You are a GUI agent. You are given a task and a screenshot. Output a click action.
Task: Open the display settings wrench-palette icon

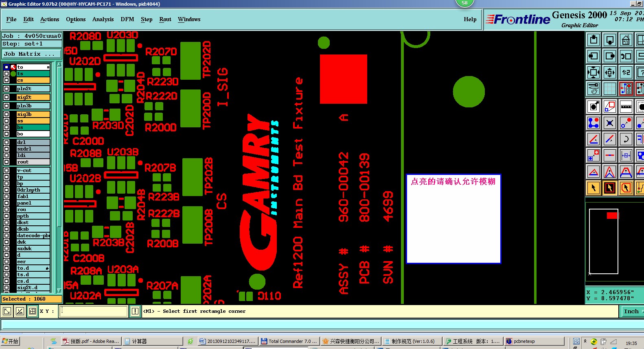(594, 88)
